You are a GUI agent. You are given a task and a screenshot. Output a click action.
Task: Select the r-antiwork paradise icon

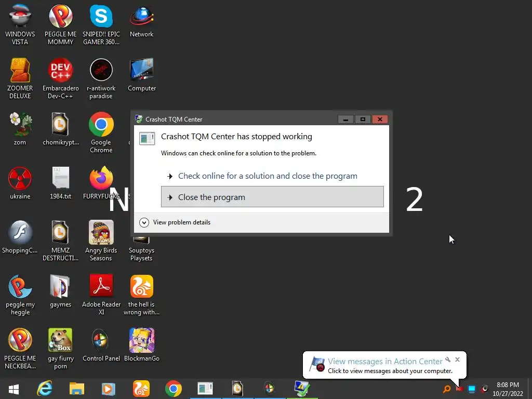pos(101,78)
